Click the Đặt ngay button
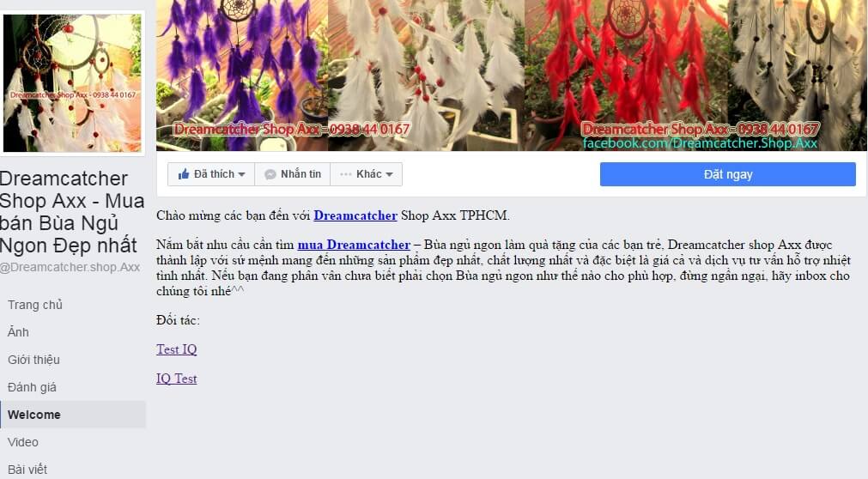This screenshot has height=479, width=868. coord(727,174)
